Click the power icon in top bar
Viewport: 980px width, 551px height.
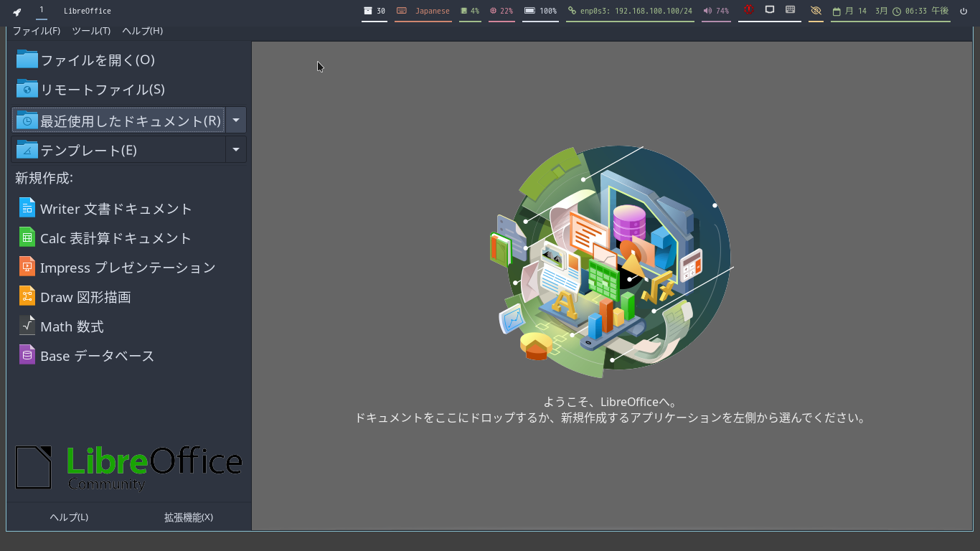[963, 11]
